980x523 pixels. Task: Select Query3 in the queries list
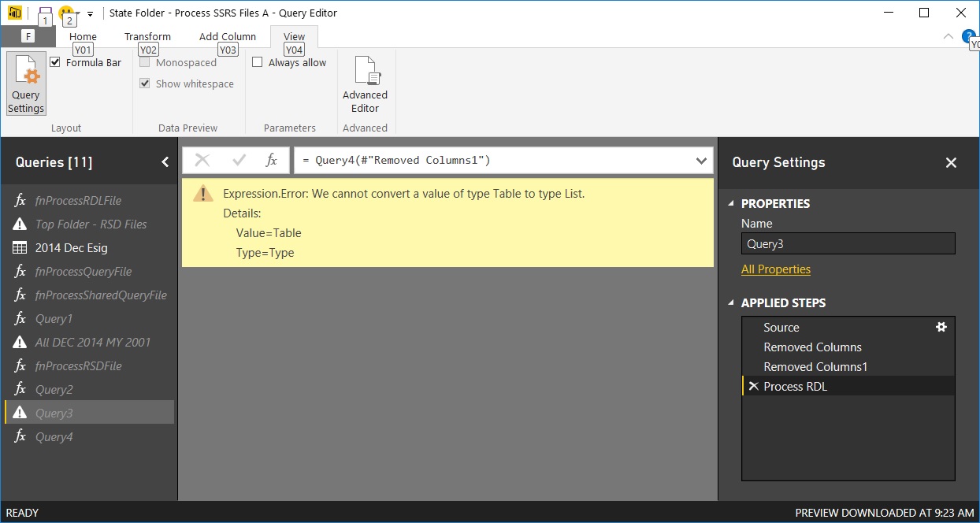click(89, 413)
